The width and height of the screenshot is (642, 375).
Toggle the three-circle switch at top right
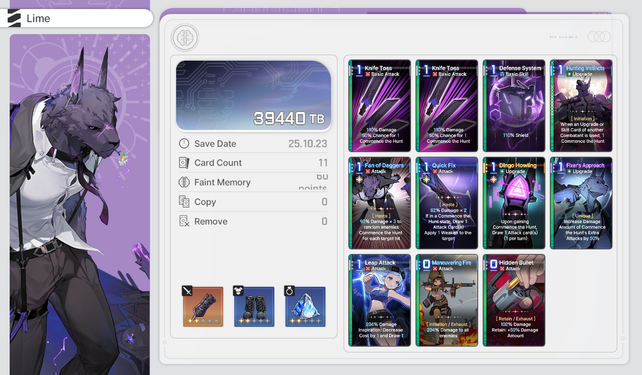click(599, 37)
